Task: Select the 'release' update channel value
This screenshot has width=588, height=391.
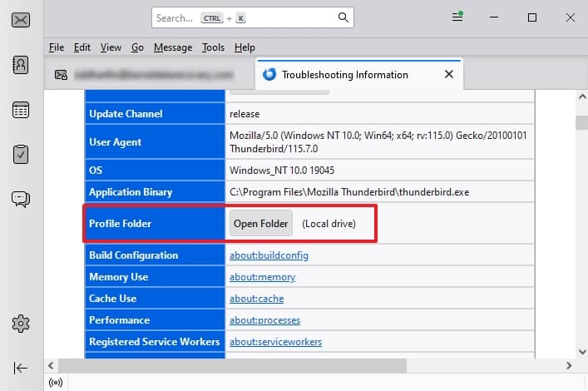Action: tap(245, 114)
